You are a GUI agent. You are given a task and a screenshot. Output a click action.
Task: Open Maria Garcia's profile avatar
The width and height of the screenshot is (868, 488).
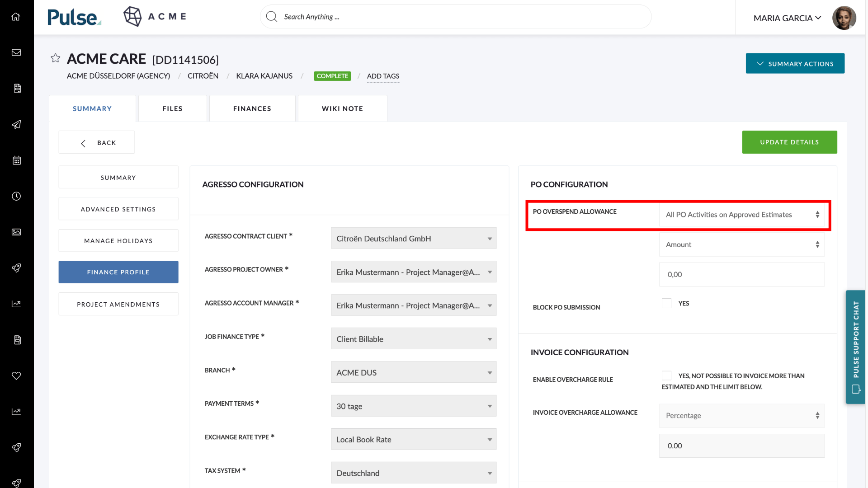[844, 18]
